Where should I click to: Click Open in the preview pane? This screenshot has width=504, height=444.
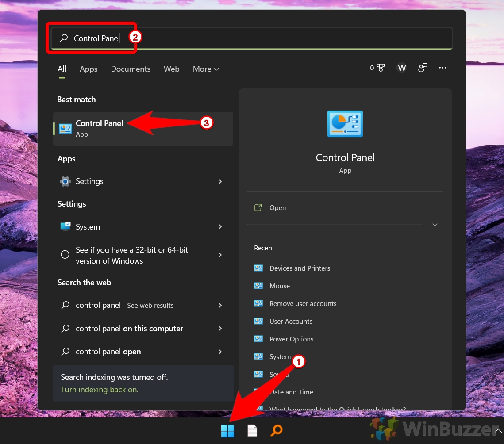[x=277, y=208]
